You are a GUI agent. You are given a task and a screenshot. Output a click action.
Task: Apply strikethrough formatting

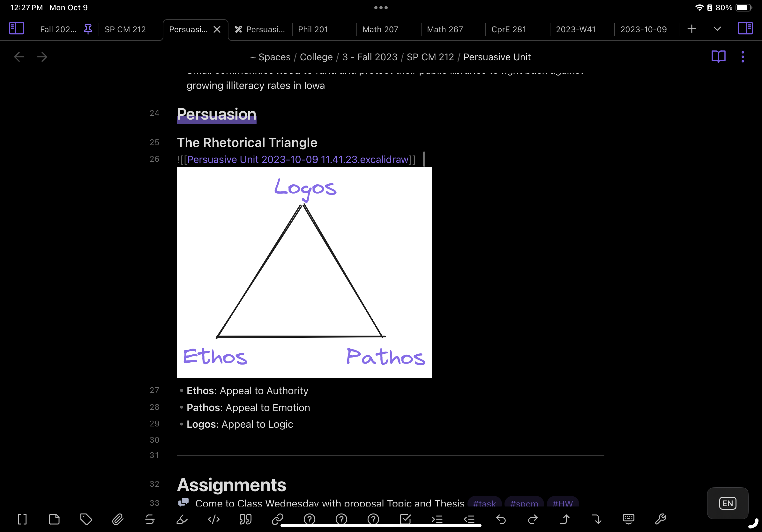[x=150, y=519]
